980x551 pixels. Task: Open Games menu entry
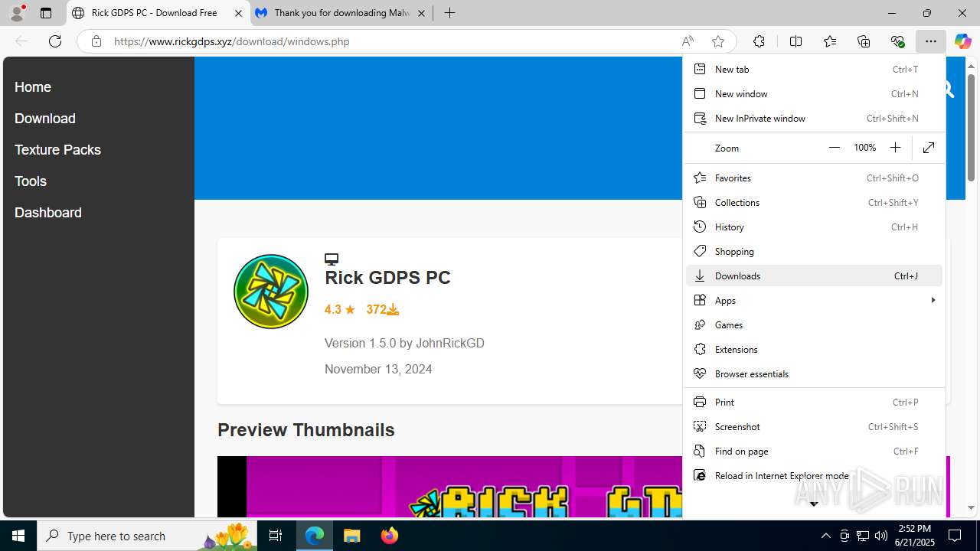pyautogui.click(x=814, y=324)
